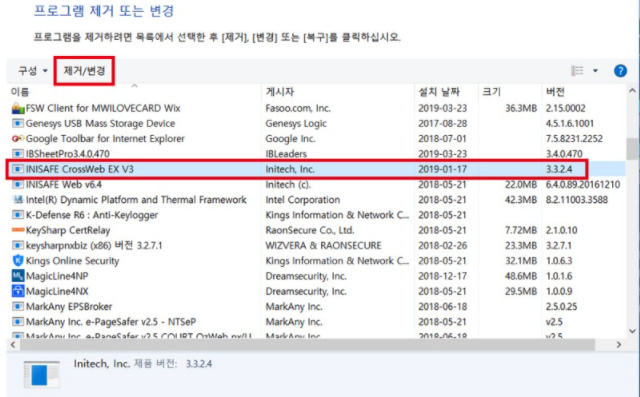Click the Intel Dynamic Platform Framework icon
The image size is (640, 397).
click(18, 200)
